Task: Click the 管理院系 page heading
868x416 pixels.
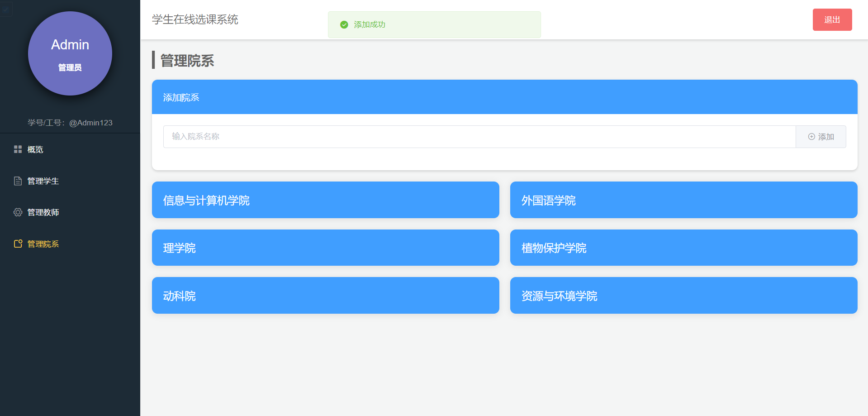Action: [x=187, y=61]
